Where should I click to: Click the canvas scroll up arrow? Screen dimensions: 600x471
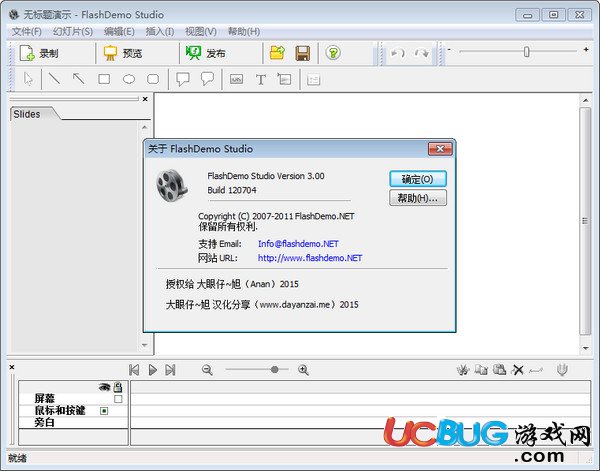(x=585, y=101)
